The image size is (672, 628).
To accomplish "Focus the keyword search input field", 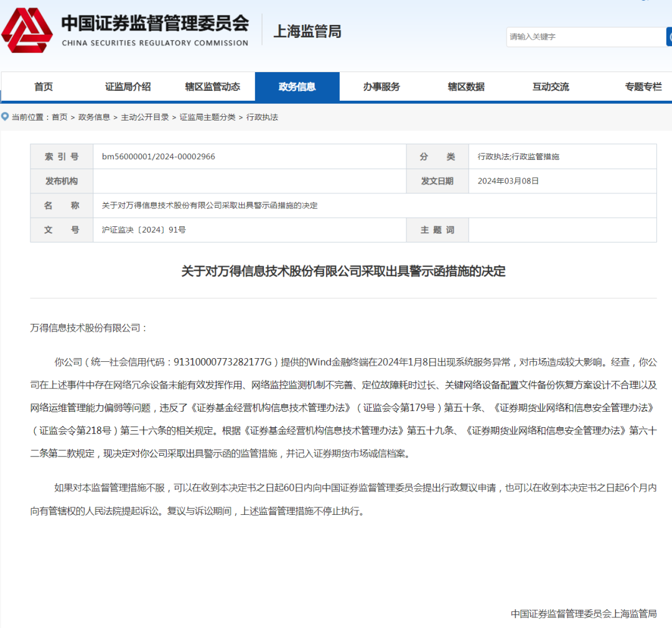I will coord(586,37).
